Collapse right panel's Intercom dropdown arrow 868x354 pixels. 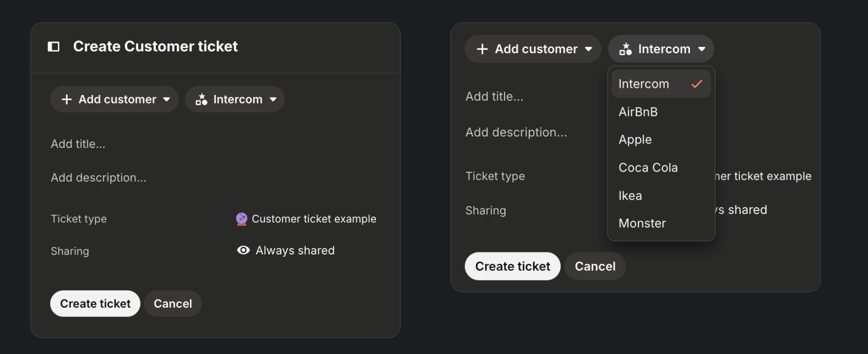(702, 49)
